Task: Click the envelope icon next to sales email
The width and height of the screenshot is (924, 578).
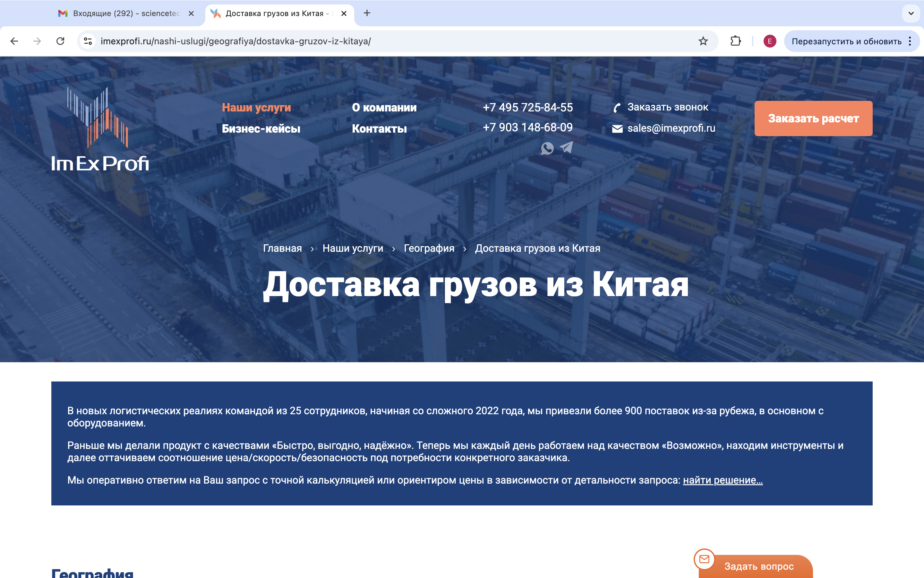Action: pyautogui.click(x=617, y=129)
